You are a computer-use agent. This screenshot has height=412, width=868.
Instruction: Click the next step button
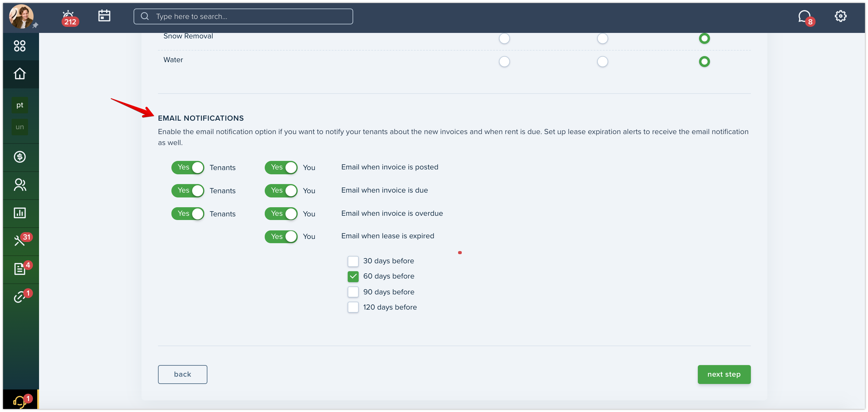[x=724, y=374]
